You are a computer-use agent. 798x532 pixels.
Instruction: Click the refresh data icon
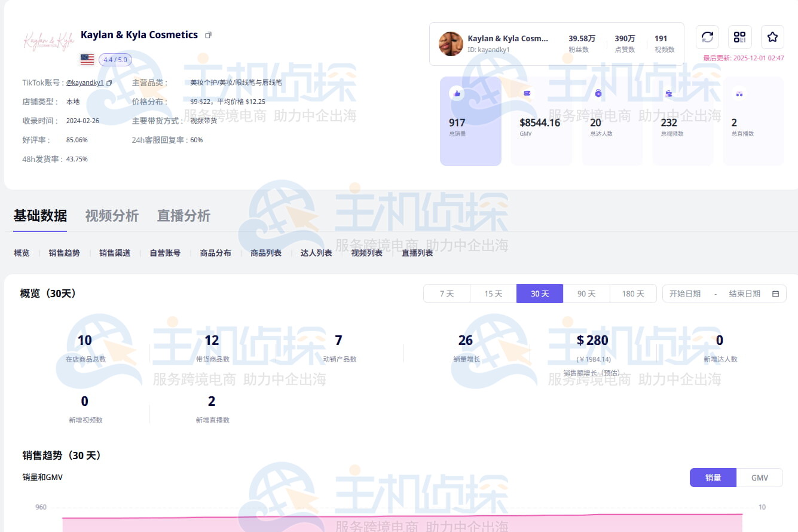(707, 37)
